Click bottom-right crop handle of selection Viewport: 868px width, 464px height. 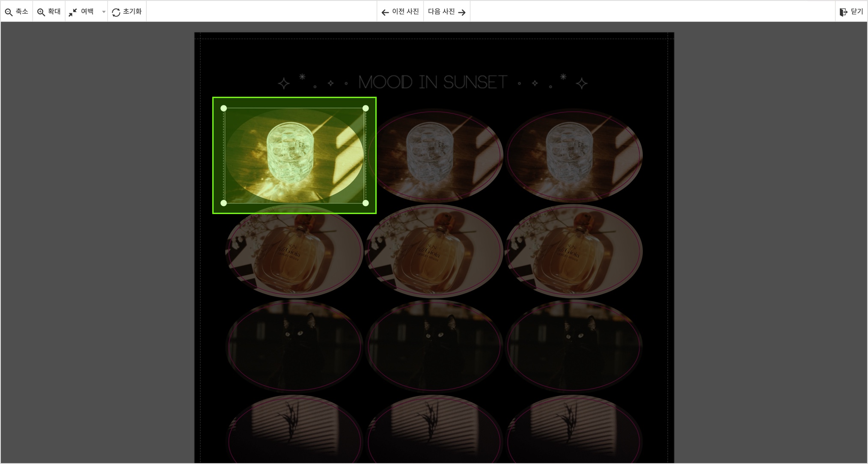tap(366, 203)
